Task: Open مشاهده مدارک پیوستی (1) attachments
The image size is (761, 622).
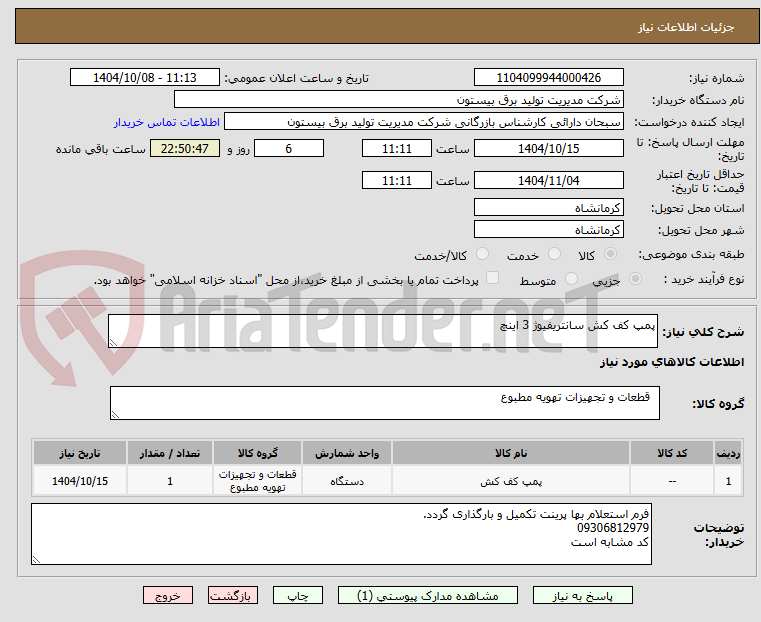Action: coord(428,595)
